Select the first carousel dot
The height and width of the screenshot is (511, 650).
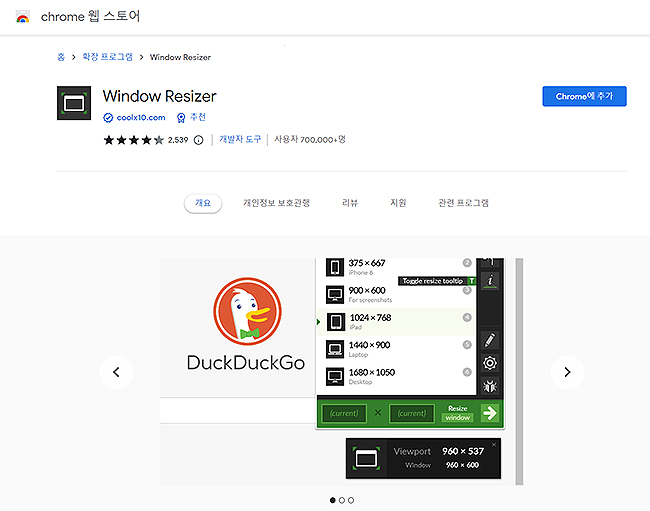(x=332, y=500)
